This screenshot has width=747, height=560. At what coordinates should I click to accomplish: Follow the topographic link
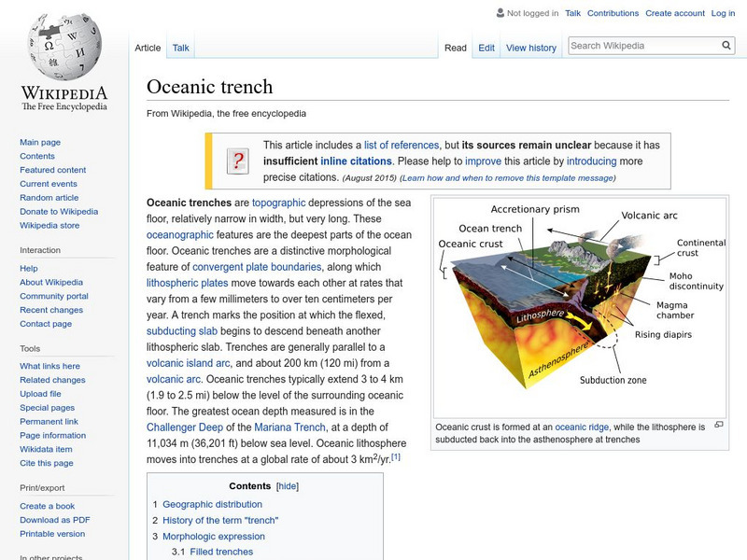278,203
